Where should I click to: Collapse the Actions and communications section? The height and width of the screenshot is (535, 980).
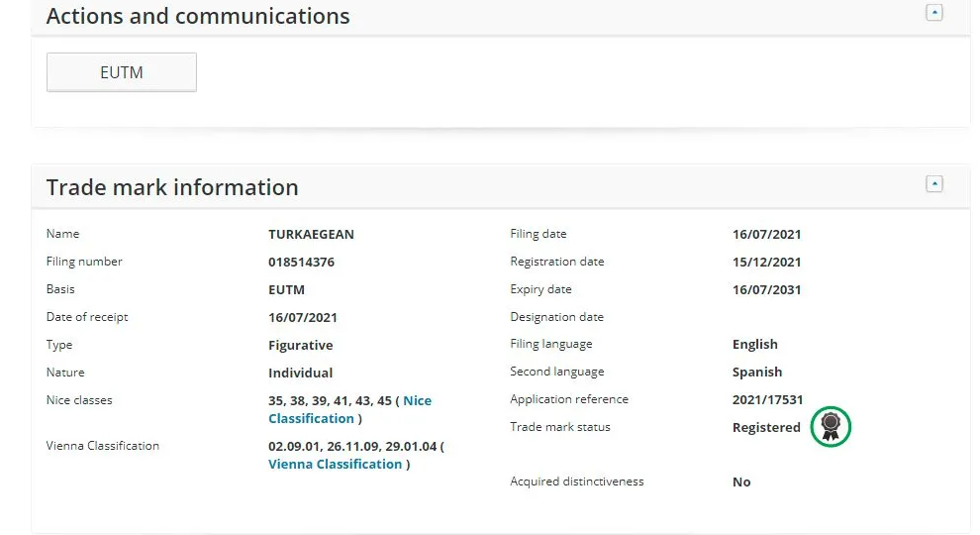[933, 13]
